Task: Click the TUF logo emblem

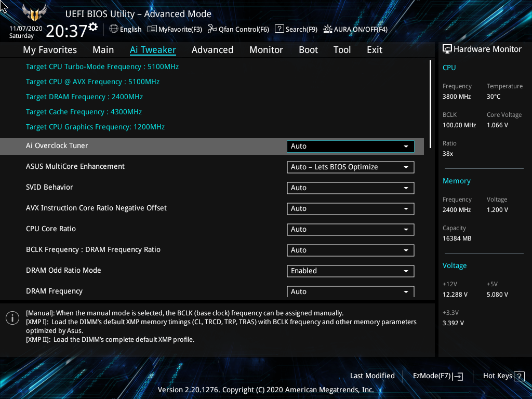Action: pos(34,13)
